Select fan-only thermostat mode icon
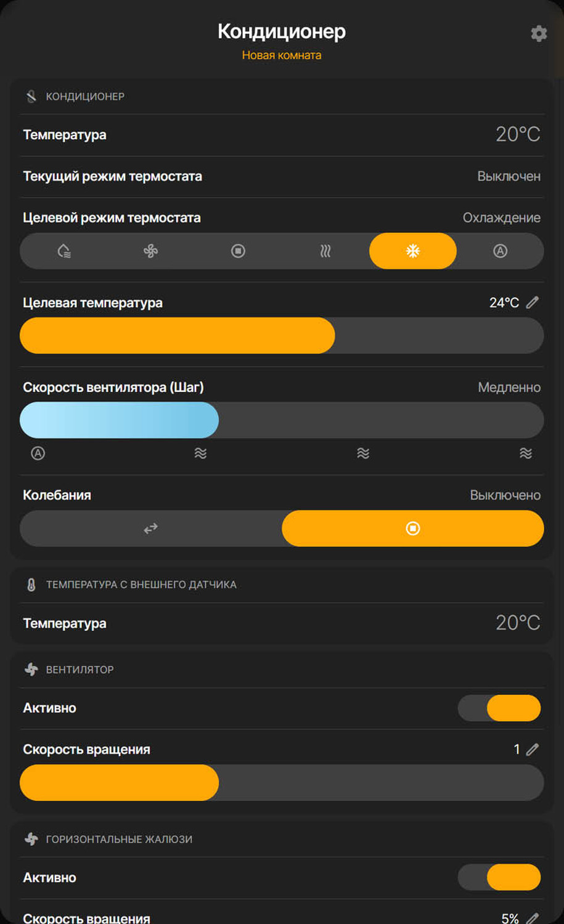Screen dimensions: 564x924 [x=151, y=251]
